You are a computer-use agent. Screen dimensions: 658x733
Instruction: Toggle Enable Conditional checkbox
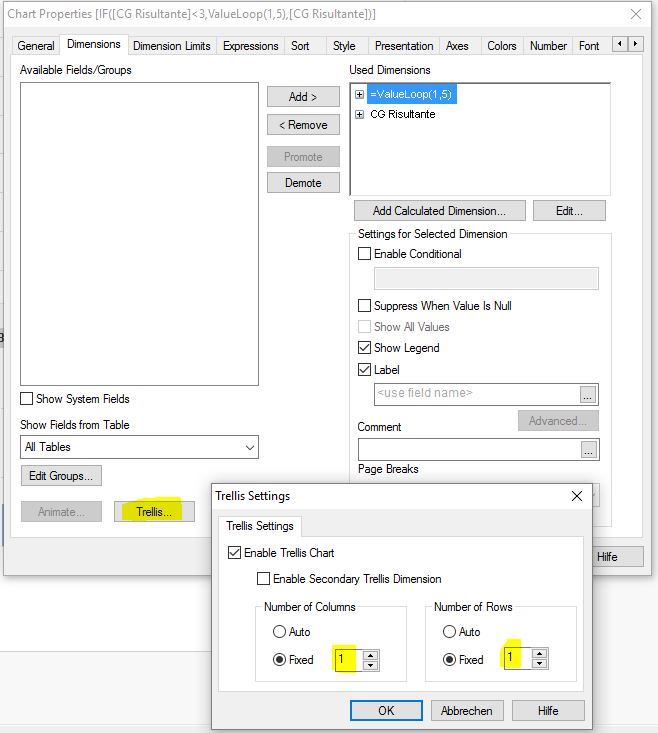pyautogui.click(x=364, y=254)
